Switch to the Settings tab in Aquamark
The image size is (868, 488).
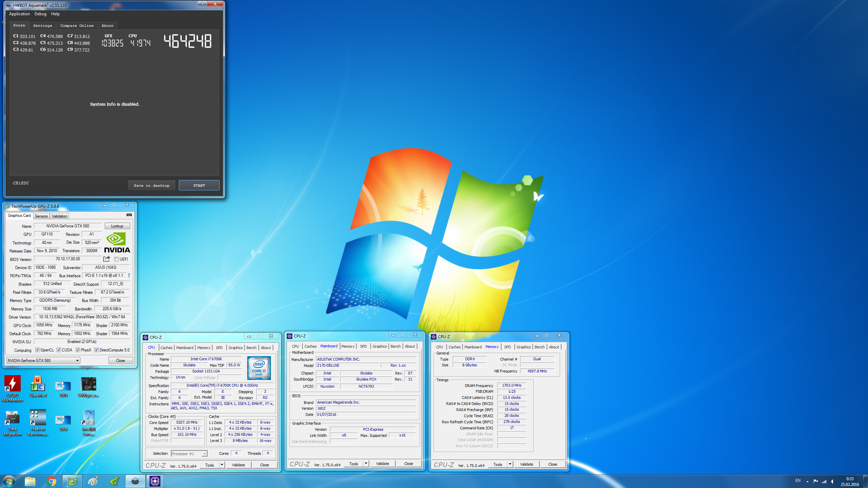pos(43,25)
